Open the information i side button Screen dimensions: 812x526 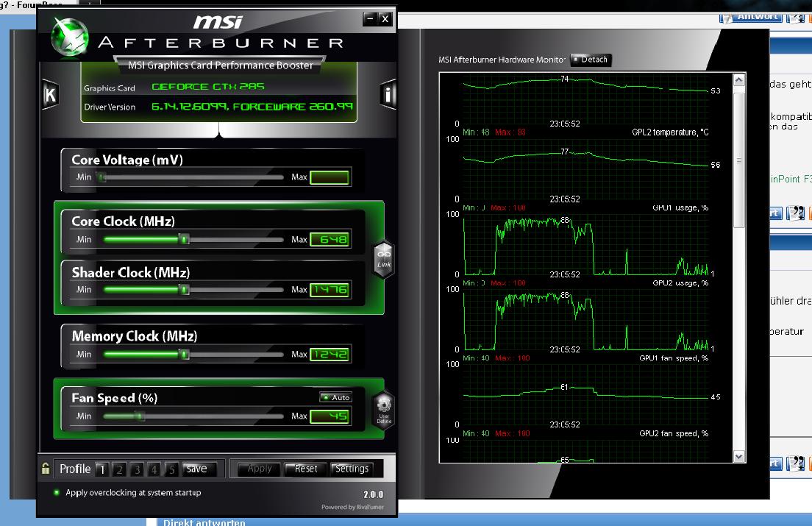click(x=388, y=94)
